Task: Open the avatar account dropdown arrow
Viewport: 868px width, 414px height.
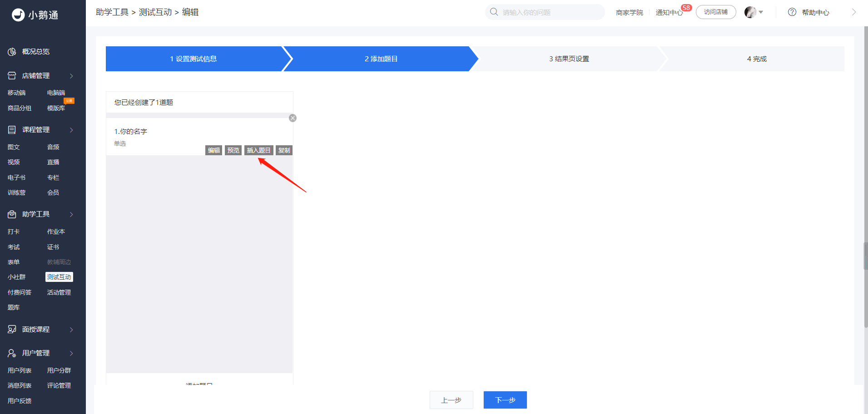Action: click(761, 12)
